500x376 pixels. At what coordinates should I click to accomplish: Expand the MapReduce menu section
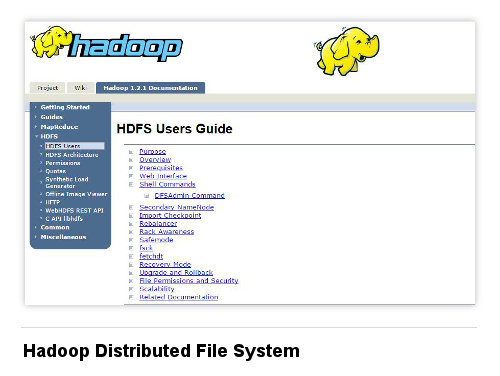coord(59,127)
